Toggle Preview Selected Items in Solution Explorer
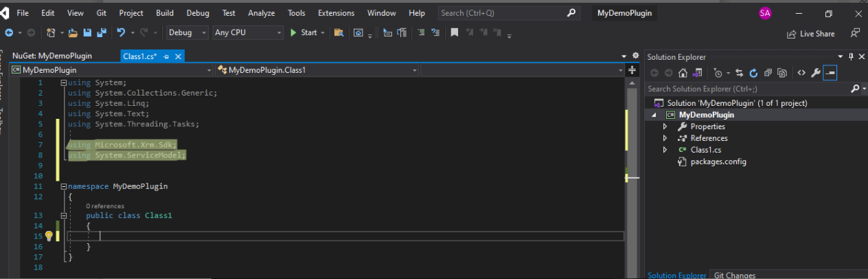 pos(830,73)
